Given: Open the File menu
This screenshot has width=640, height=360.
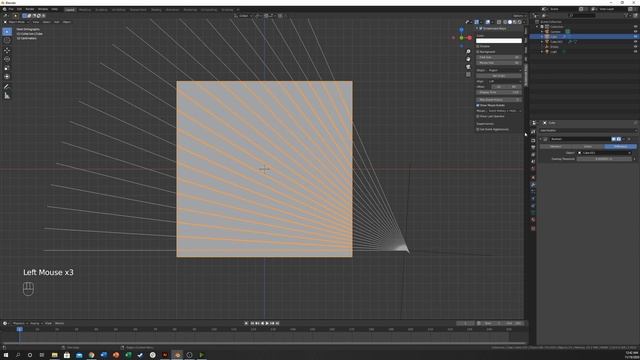Looking at the screenshot, I should click(11, 9).
